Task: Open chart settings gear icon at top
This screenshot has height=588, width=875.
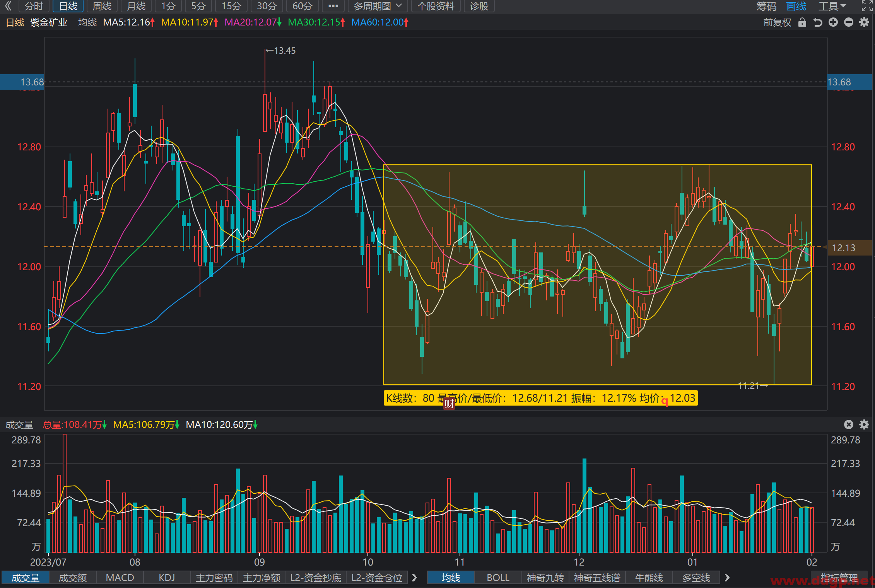Action: point(864,22)
